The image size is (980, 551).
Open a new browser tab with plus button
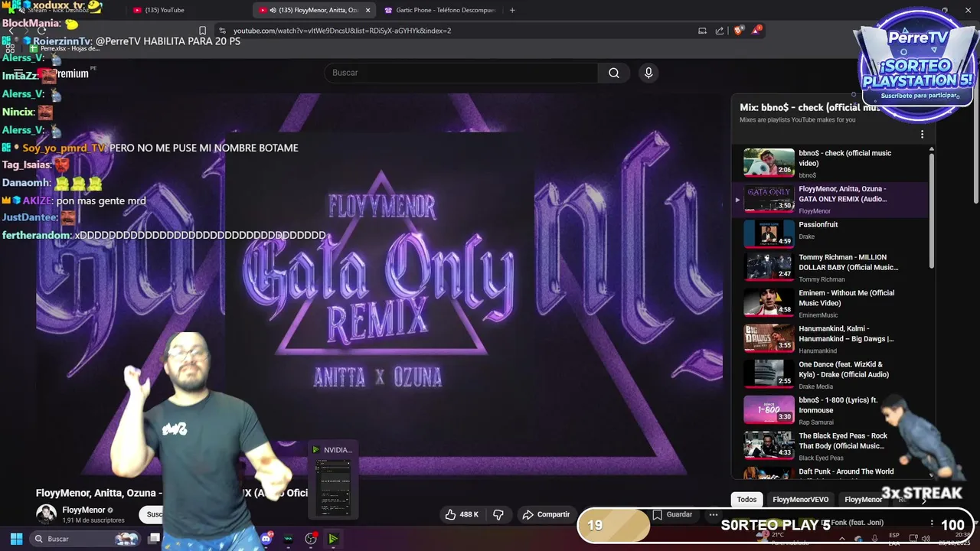[512, 10]
